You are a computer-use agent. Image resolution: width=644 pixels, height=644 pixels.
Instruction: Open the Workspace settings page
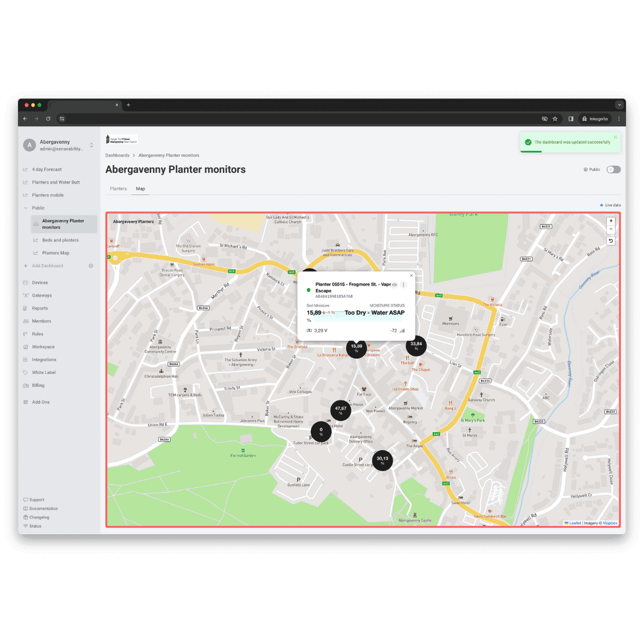(x=43, y=347)
